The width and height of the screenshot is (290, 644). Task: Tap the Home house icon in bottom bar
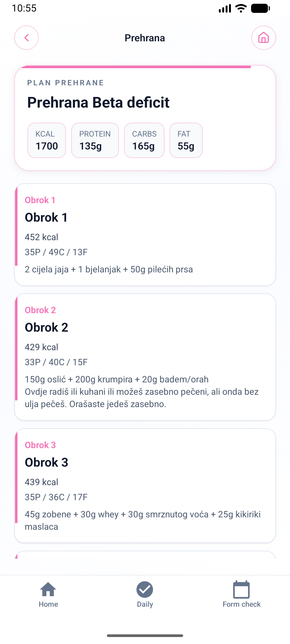coord(48,589)
